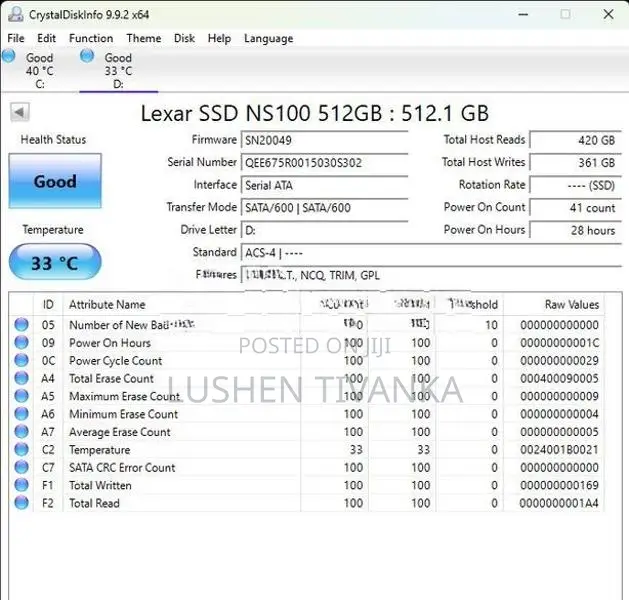This screenshot has height=600, width=629.
Task: Click status icon of SATA CRC Error Count row
Action: click(21, 467)
